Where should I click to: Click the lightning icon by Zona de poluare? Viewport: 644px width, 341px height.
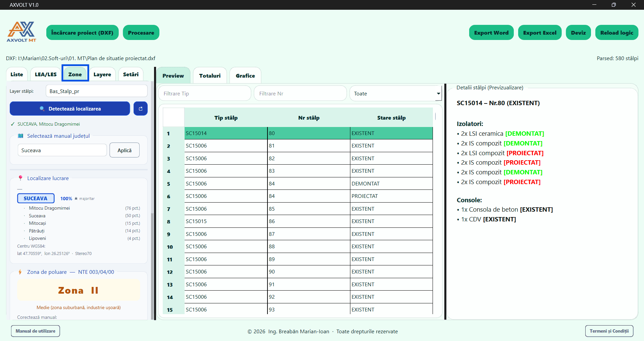[20, 272]
